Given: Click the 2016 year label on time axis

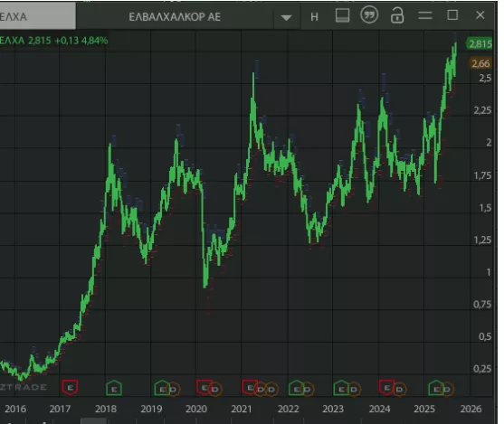Looking at the screenshot, I should coord(15,409).
